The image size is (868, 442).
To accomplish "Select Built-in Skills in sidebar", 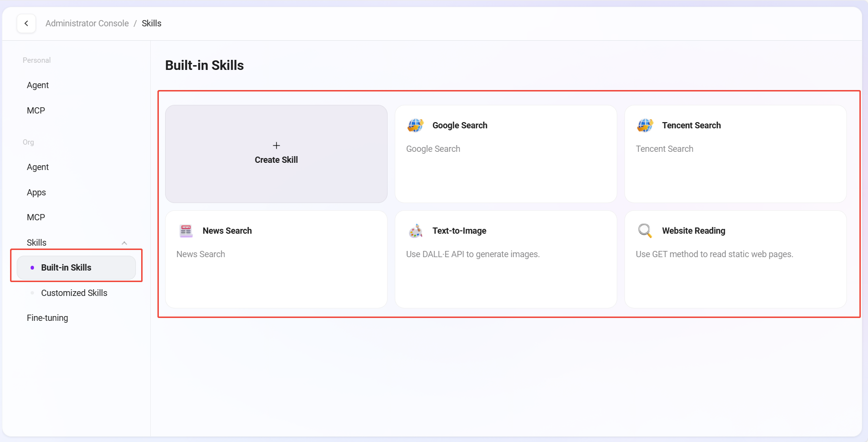I will 66,268.
